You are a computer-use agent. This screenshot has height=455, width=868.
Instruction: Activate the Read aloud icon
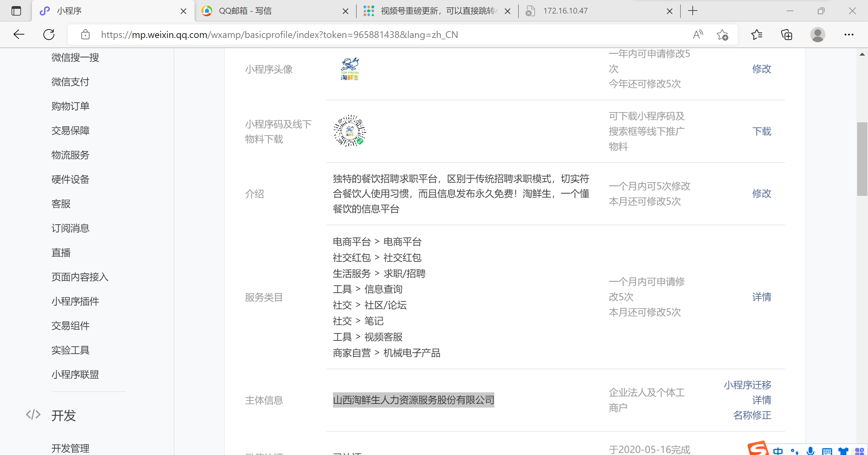coord(698,35)
